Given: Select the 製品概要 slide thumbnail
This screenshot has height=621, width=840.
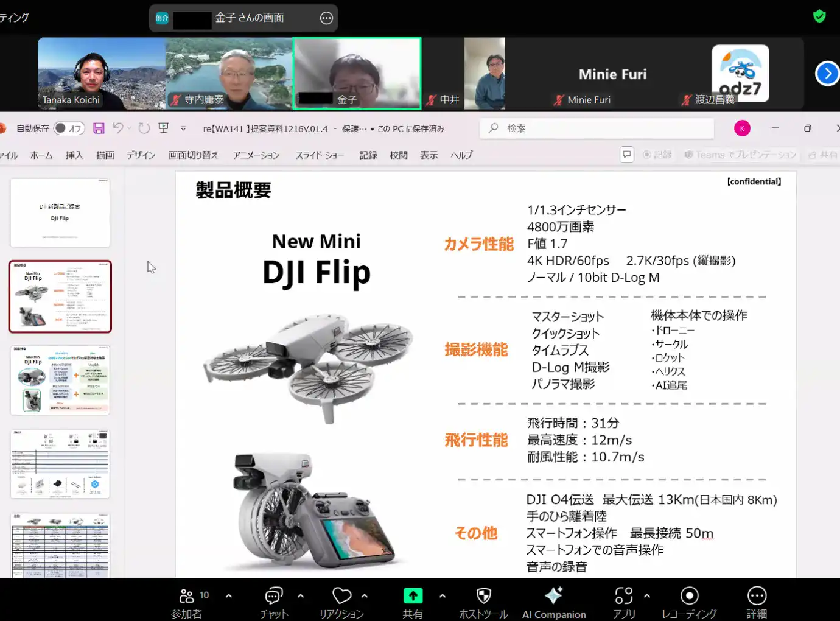Looking at the screenshot, I should click(x=60, y=296).
